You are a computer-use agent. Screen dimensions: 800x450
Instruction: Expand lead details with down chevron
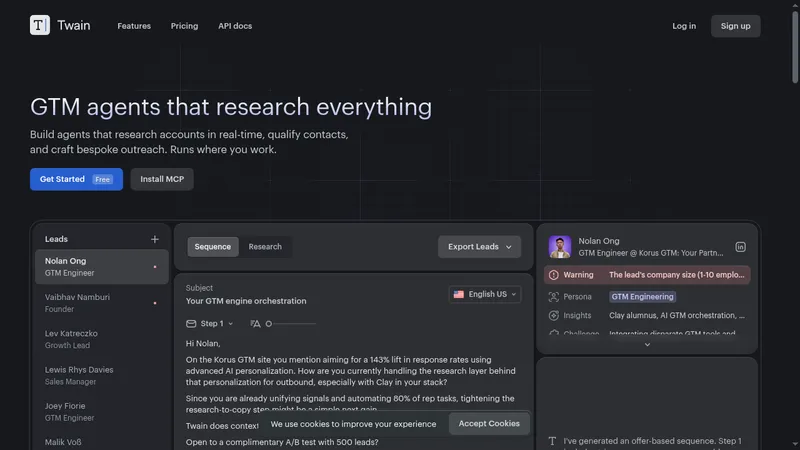(x=647, y=345)
